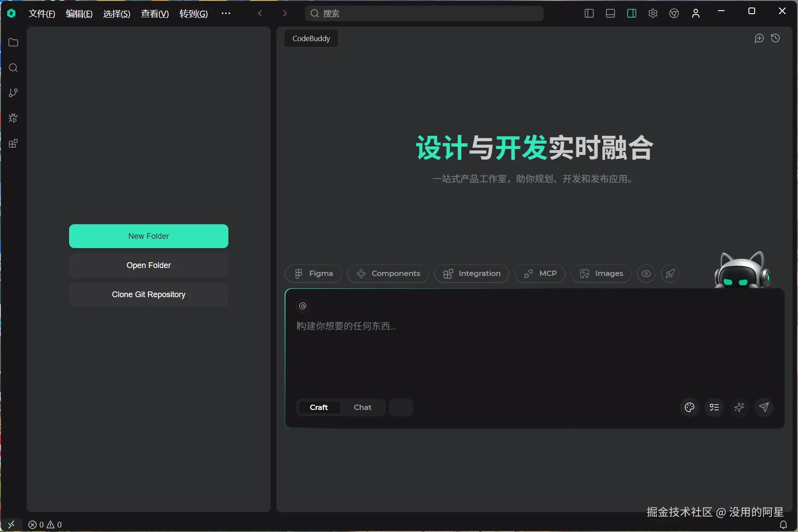Click the Components chip

(x=388, y=274)
